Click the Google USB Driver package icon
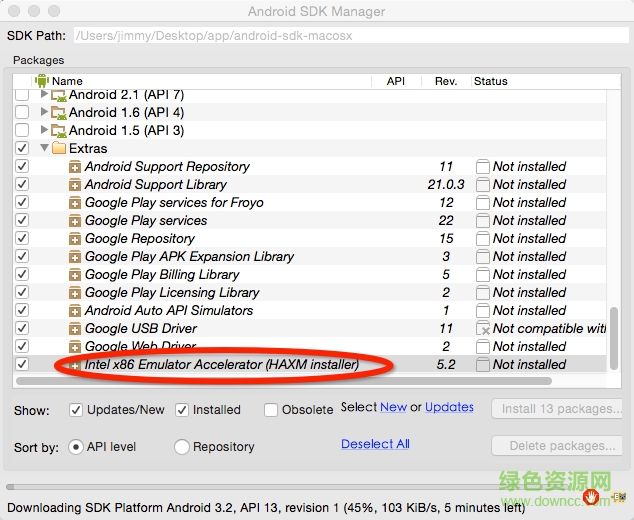 [x=75, y=329]
